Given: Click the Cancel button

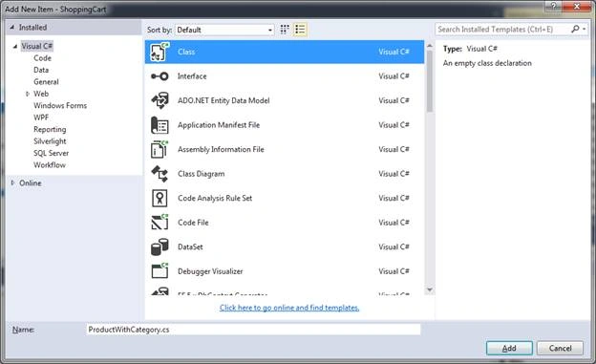Looking at the screenshot, I should point(560,348).
